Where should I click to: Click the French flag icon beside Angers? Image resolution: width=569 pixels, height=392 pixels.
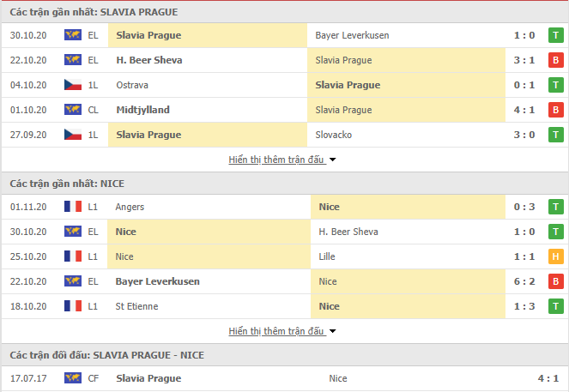(x=73, y=207)
